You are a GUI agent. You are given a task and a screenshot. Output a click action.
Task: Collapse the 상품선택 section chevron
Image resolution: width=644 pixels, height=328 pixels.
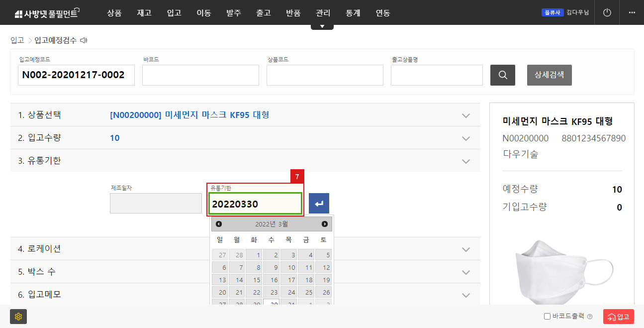[x=466, y=115]
